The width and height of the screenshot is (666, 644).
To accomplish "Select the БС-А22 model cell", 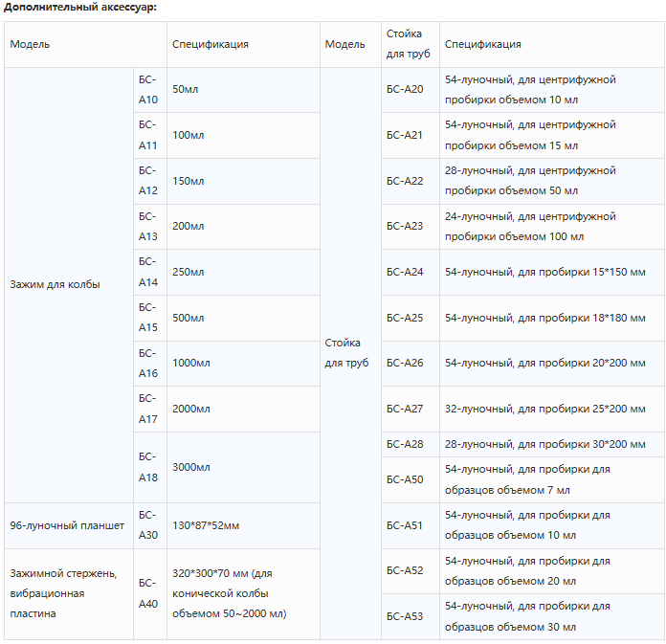I will (x=410, y=181).
